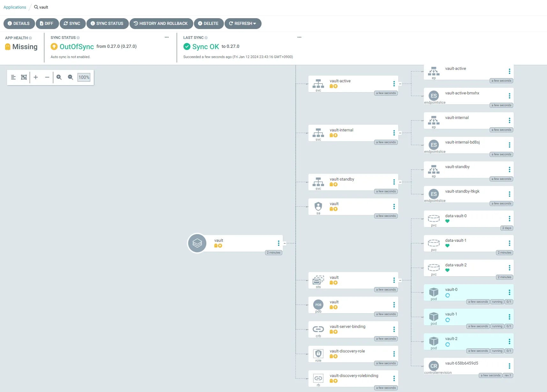Zoom out of the resource tree
The image size is (547, 392).
pyautogui.click(x=70, y=77)
